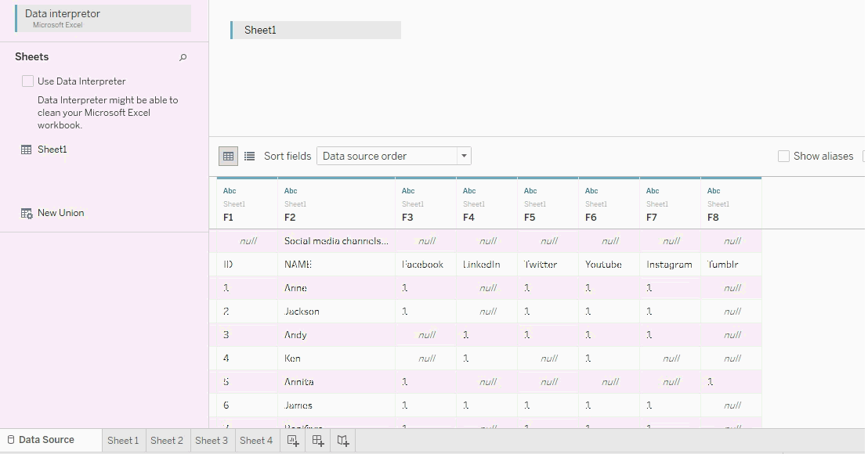Change F3 column Abc data type
Viewport: 868px width, 454px height.
pyautogui.click(x=408, y=191)
